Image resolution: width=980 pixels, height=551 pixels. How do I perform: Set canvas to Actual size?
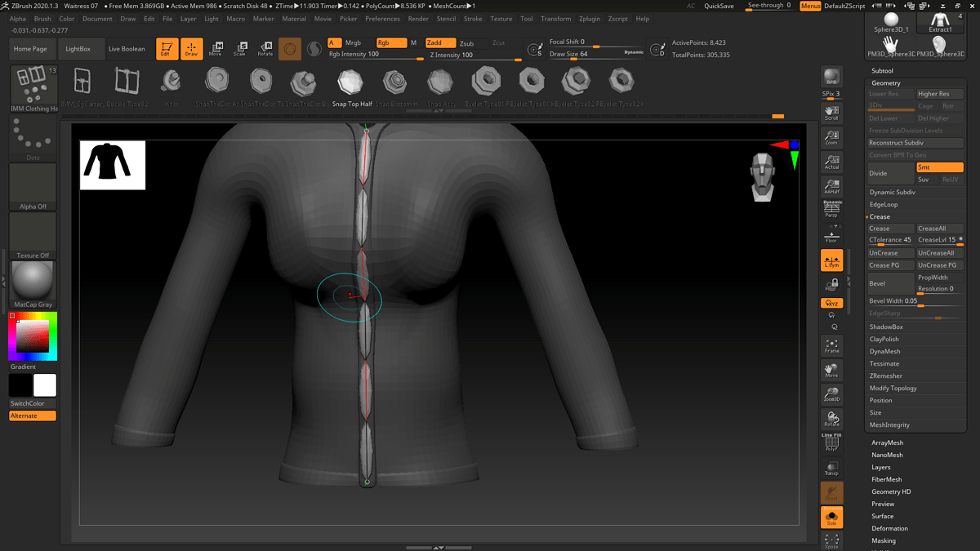click(831, 162)
